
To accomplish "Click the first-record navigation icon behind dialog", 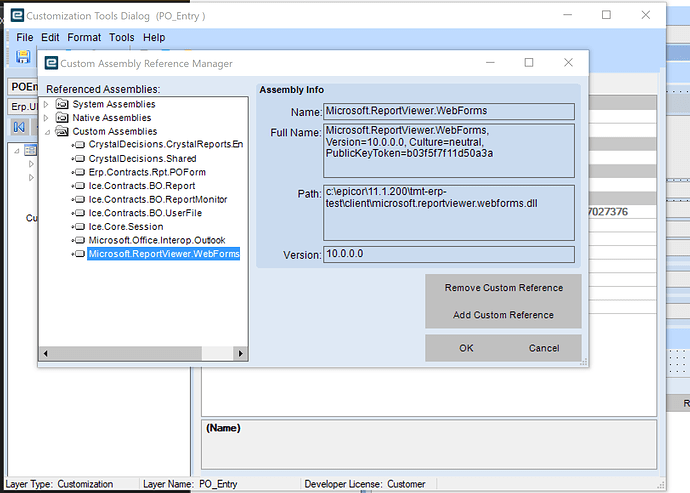I will click(x=19, y=127).
